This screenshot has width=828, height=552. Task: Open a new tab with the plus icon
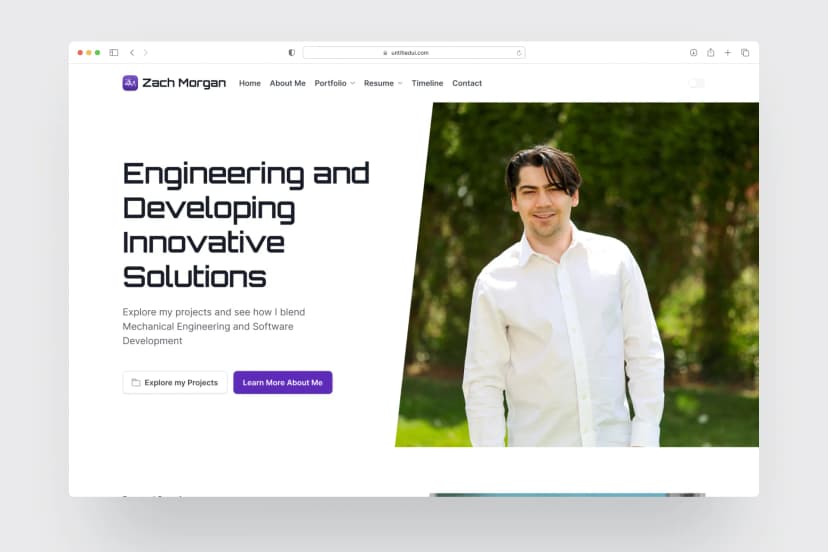point(728,52)
